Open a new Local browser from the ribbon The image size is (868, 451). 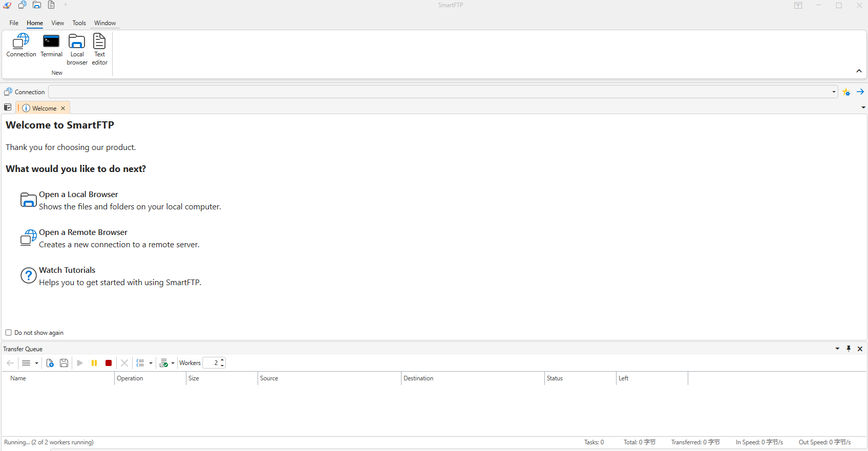77,50
